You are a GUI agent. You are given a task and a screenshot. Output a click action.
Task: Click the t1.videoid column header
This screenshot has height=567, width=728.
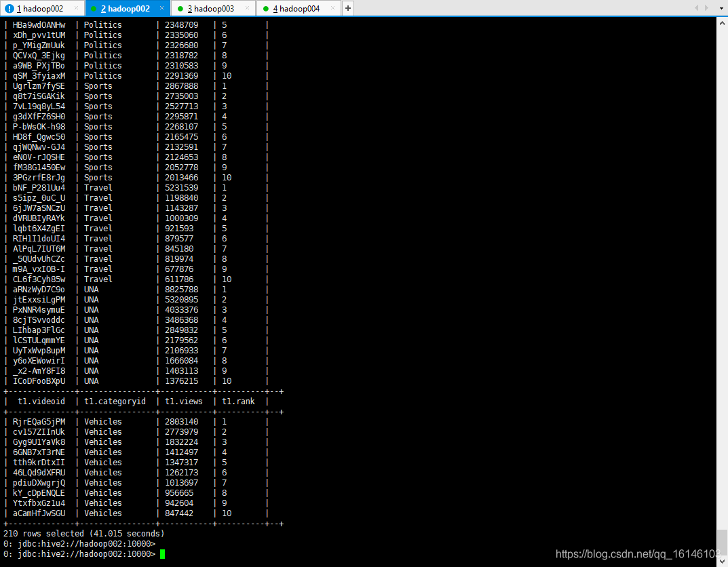click(x=41, y=402)
